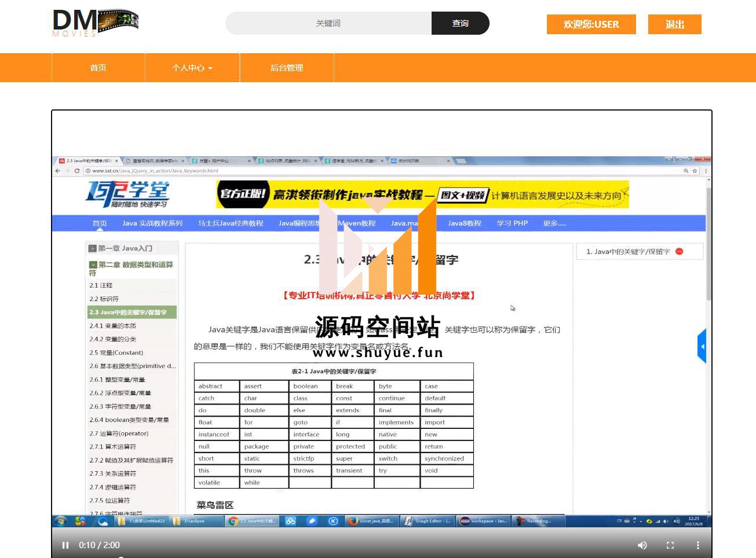Go to 首页 in the orange navigation bar
Screen dimensions: 756x558
(x=98, y=68)
